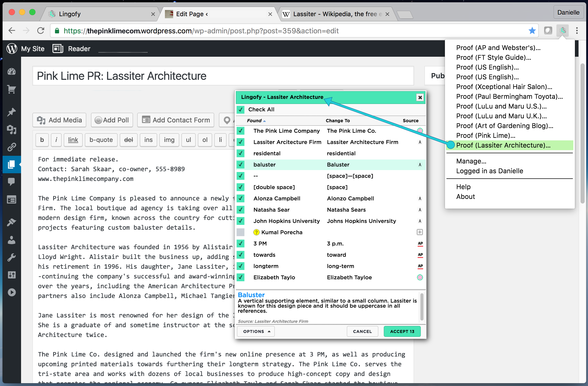The width and height of the screenshot is (588, 386).
Task: Open the Comments bubble icon in sidebar
Action: point(12,182)
